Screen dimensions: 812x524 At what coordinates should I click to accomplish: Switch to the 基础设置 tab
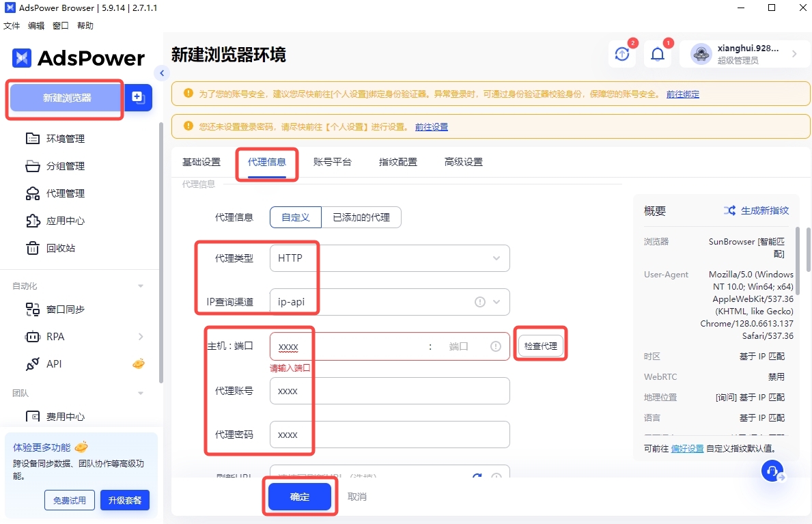(201, 162)
